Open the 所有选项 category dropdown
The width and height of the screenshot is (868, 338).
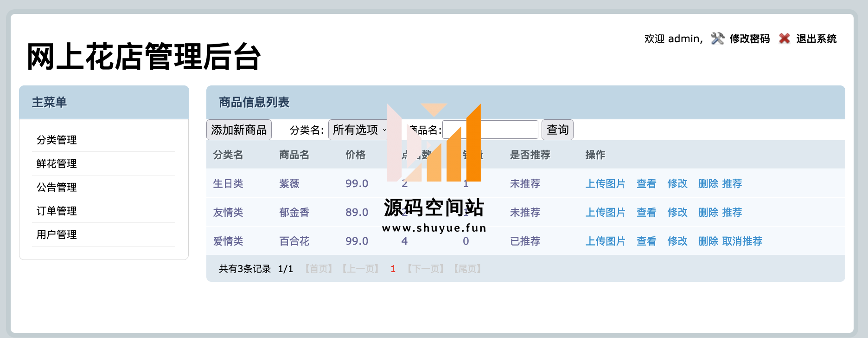pyautogui.click(x=359, y=130)
